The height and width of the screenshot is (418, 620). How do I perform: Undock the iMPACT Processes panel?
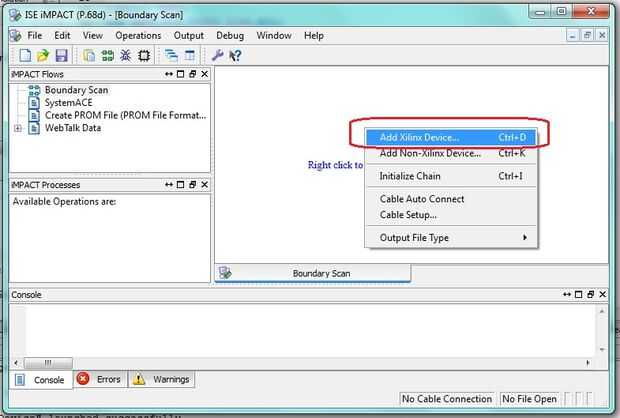pos(193,185)
